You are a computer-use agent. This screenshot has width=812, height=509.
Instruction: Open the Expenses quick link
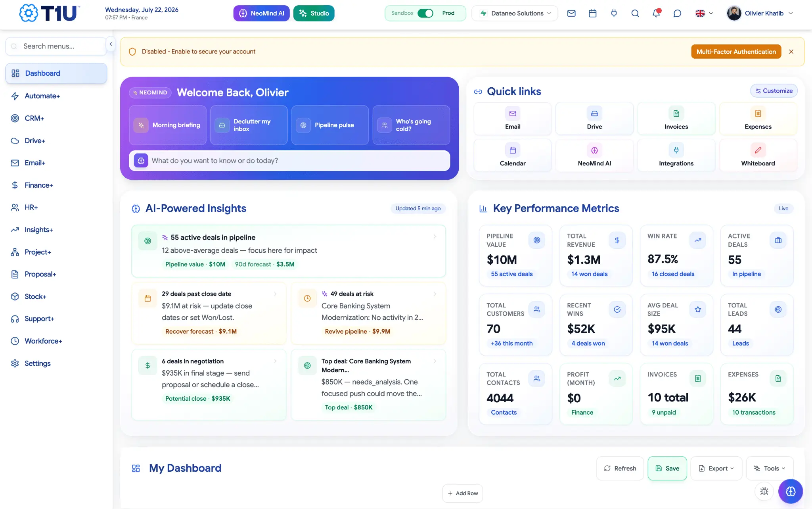click(x=758, y=119)
